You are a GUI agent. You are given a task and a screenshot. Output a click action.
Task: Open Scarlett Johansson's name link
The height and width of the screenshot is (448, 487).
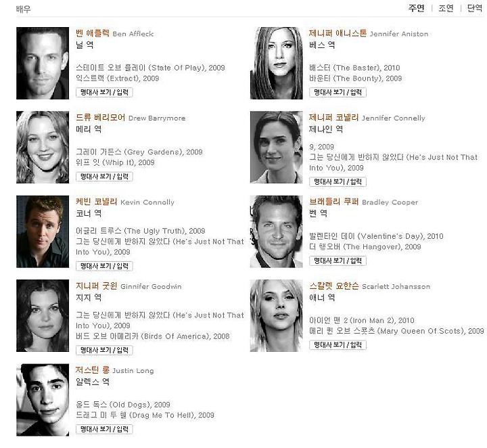click(369, 286)
